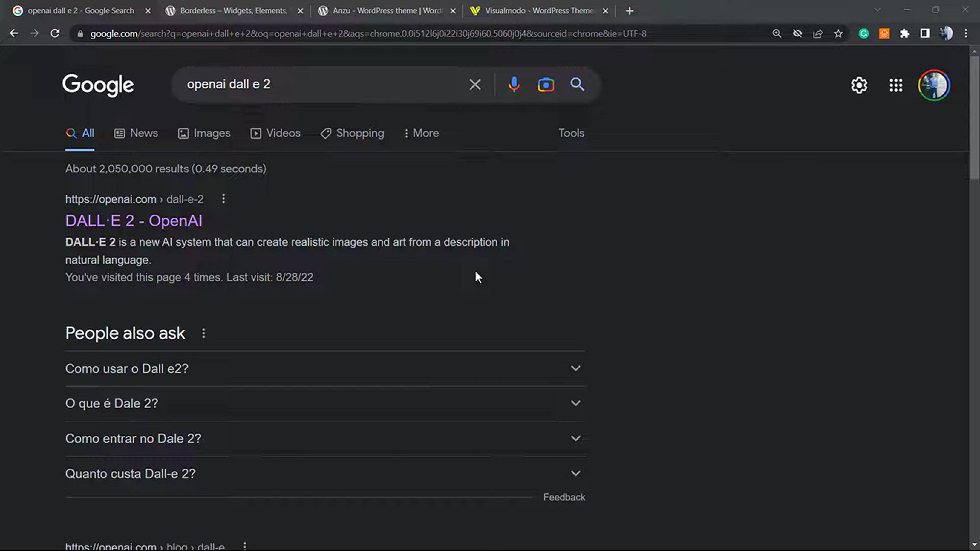
Task: Reload the current page
Action: coord(55,34)
